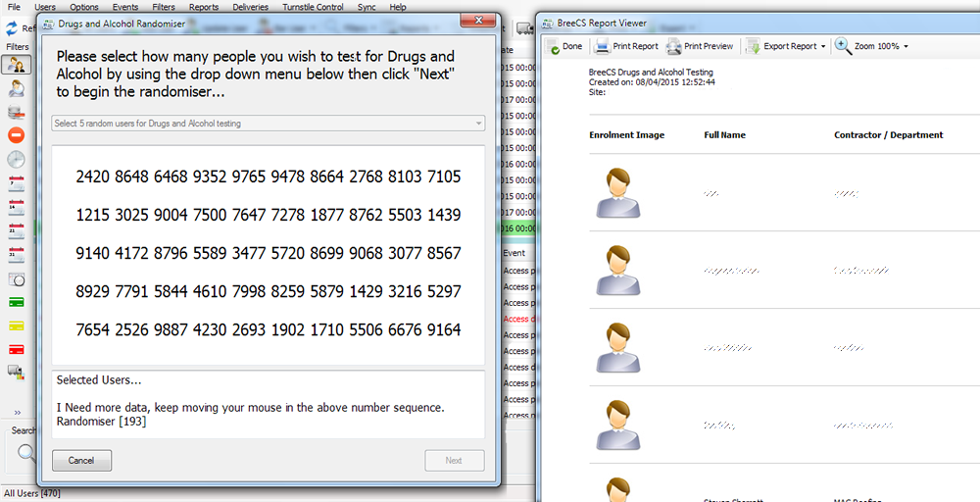Click the search magnifier icon
980x502 pixels.
coord(24,452)
